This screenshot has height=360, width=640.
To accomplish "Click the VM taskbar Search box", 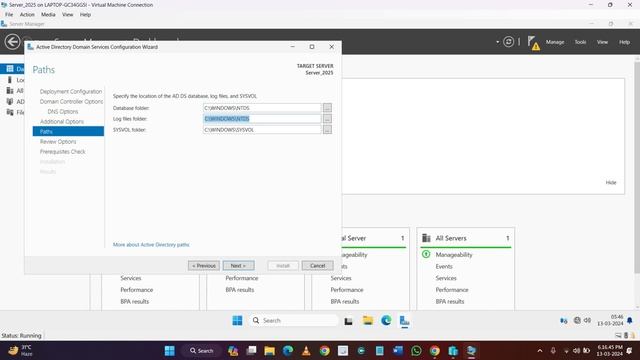I will pyautogui.click(x=293, y=321).
